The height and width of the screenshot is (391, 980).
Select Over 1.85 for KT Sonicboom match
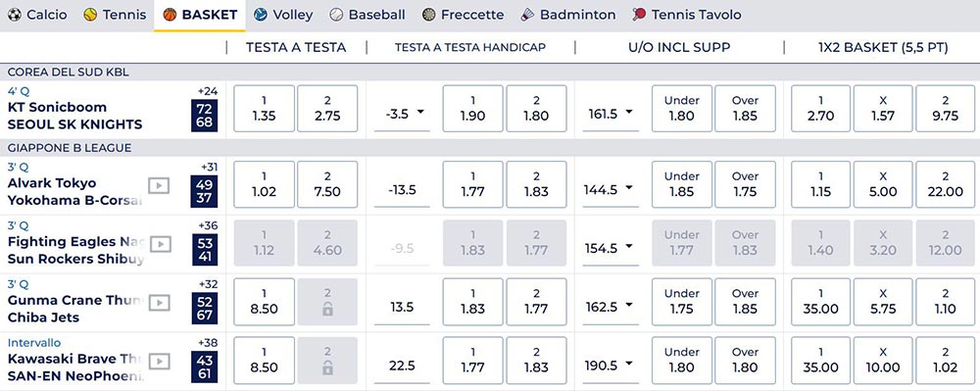tap(745, 109)
